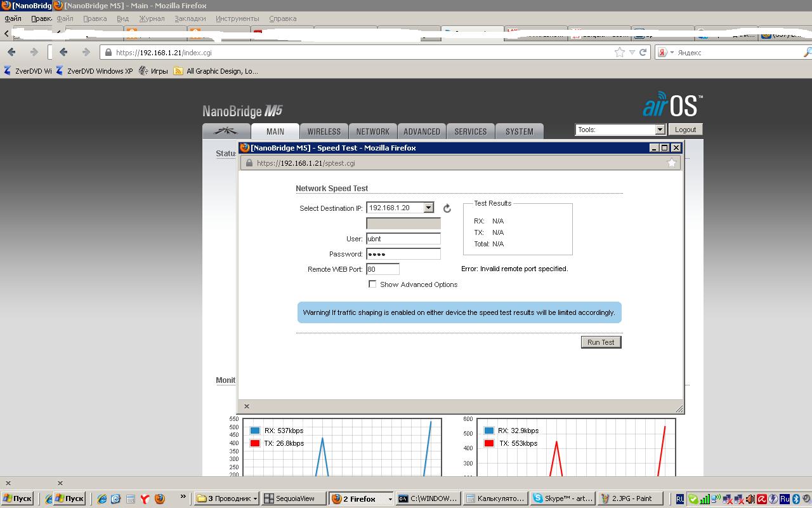Viewport: 812px width, 508px height.
Task: Launch Firefox from the quick launch bar
Action: (x=160, y=499)
